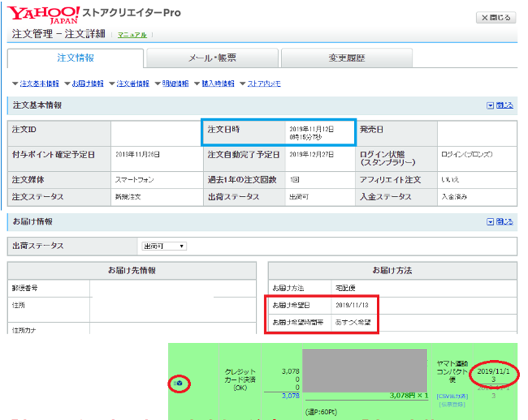Click the blue 3,078 total amount link
This screenshot has width=528, height=420.
pos(291,396)
